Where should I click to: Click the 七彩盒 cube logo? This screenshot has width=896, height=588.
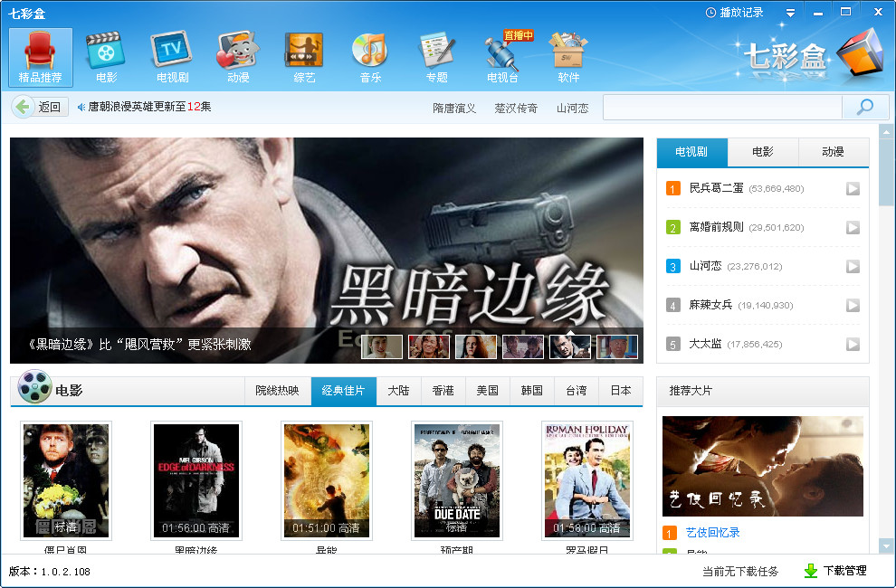pos(859,52)
